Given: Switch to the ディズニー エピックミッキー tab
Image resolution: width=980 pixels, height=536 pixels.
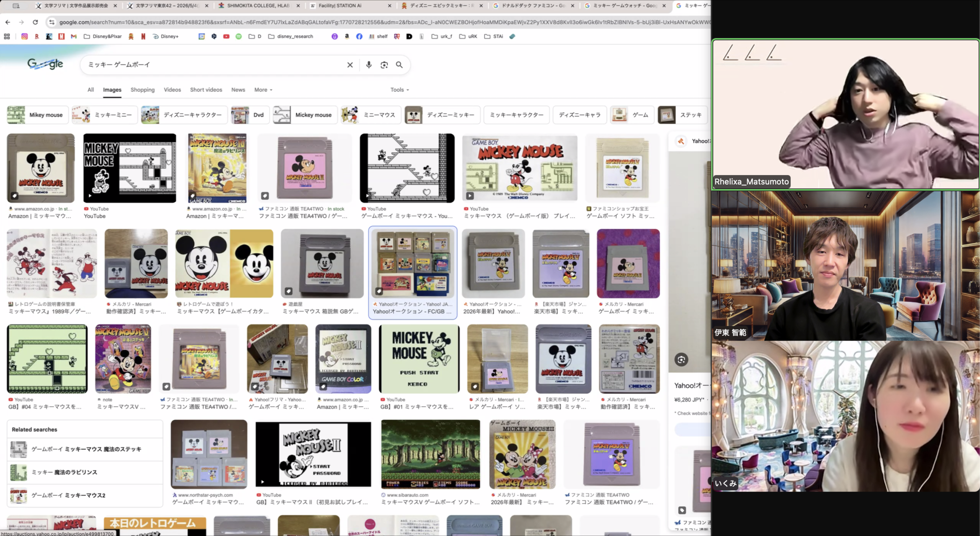Looking at the screenshot, I should point(442,6).
